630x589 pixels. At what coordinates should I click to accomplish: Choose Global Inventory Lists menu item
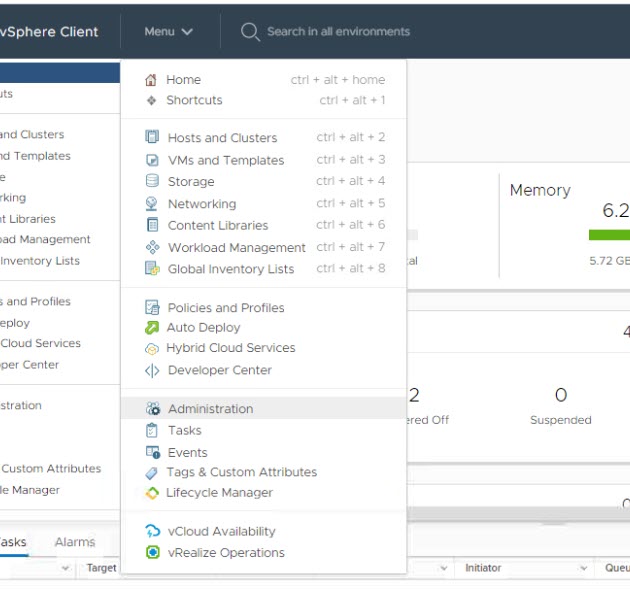pos(230,269)
